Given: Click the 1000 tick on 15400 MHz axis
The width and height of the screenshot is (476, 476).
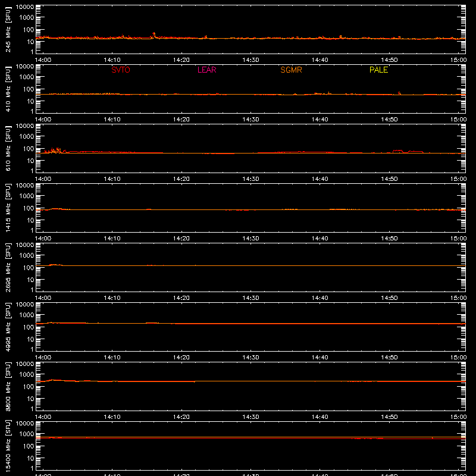Looking at the screenshot, I should tap(27, 434).
